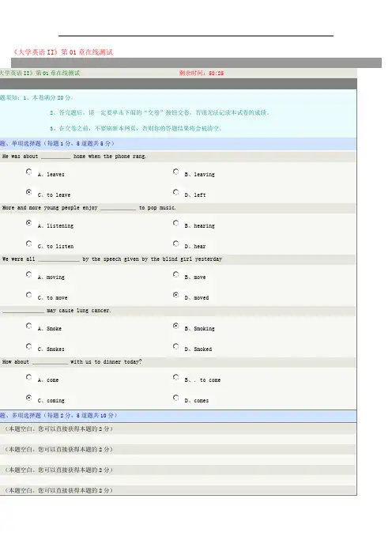Pick D. comes option
Viewport: 392px width, 555px height.
pos(175,398)
